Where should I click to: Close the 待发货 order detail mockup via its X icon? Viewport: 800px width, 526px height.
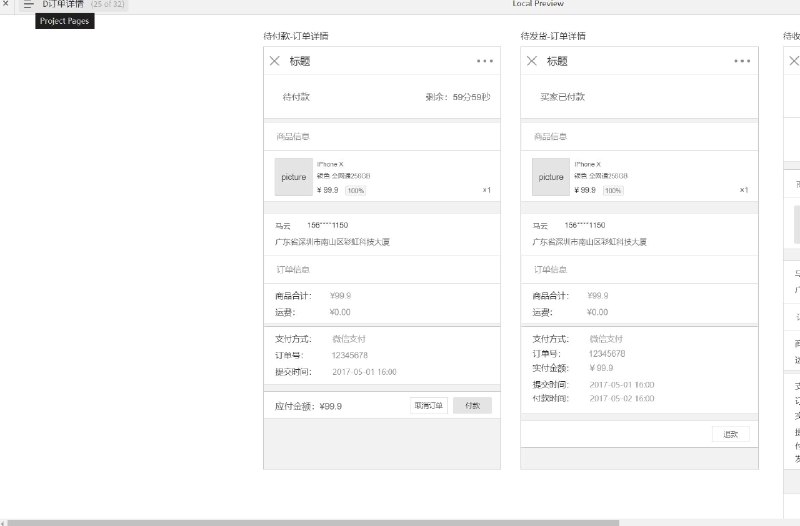tap(532, 61)
